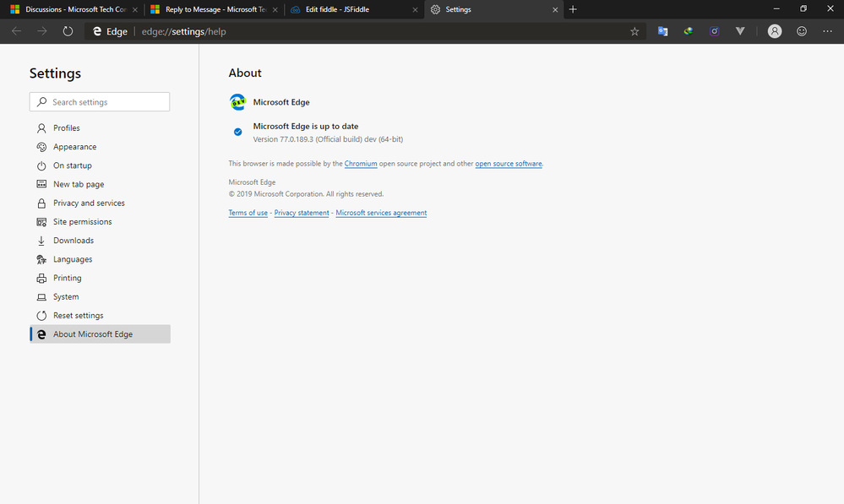Close the Edit fiddle - JSFiddle tab

(x=415, y=9)
